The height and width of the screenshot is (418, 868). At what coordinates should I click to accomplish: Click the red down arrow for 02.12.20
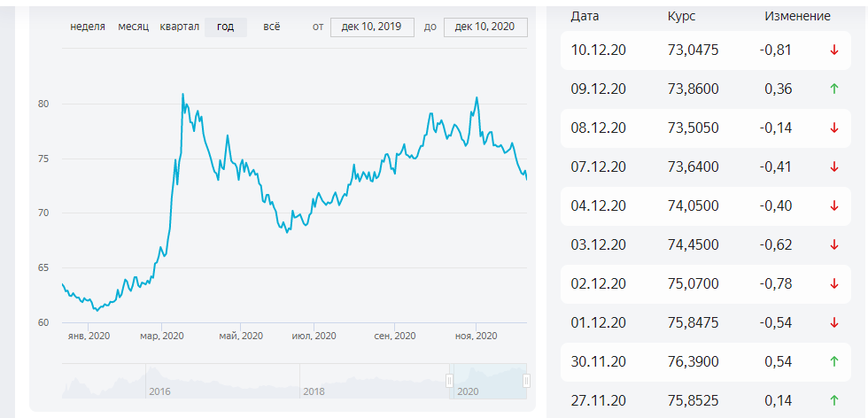click(x=833, y=283)
